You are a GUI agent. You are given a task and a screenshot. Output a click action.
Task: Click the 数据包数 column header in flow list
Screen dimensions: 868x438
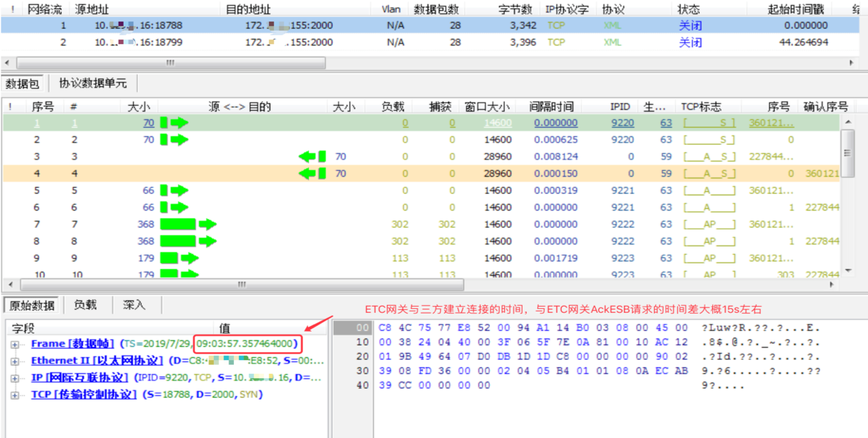click(436, 10)
